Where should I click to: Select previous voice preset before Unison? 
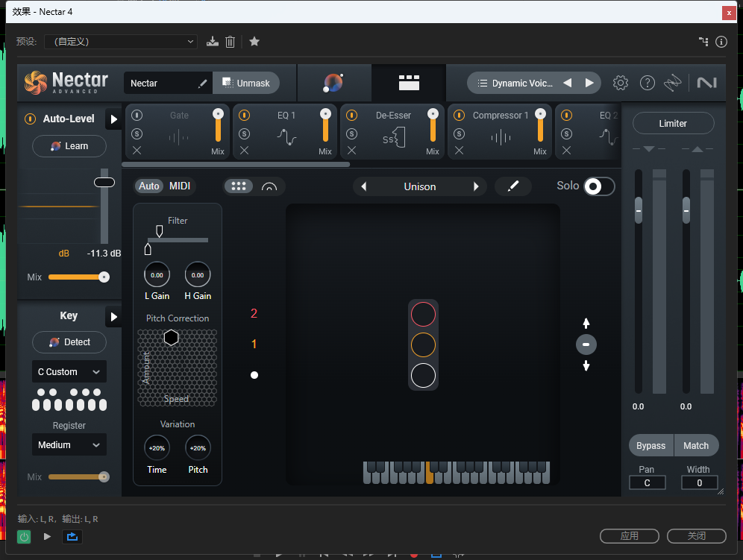coord(364,186)
